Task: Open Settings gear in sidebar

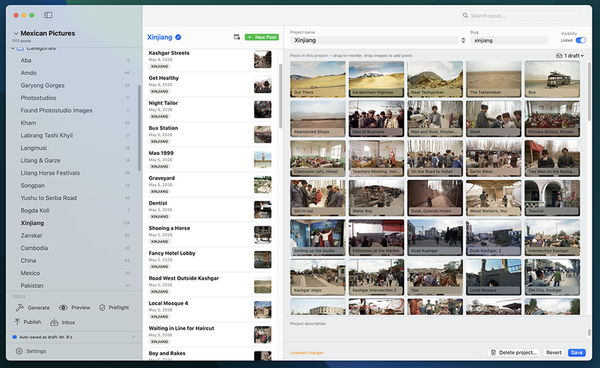Action: coord(31,351)
